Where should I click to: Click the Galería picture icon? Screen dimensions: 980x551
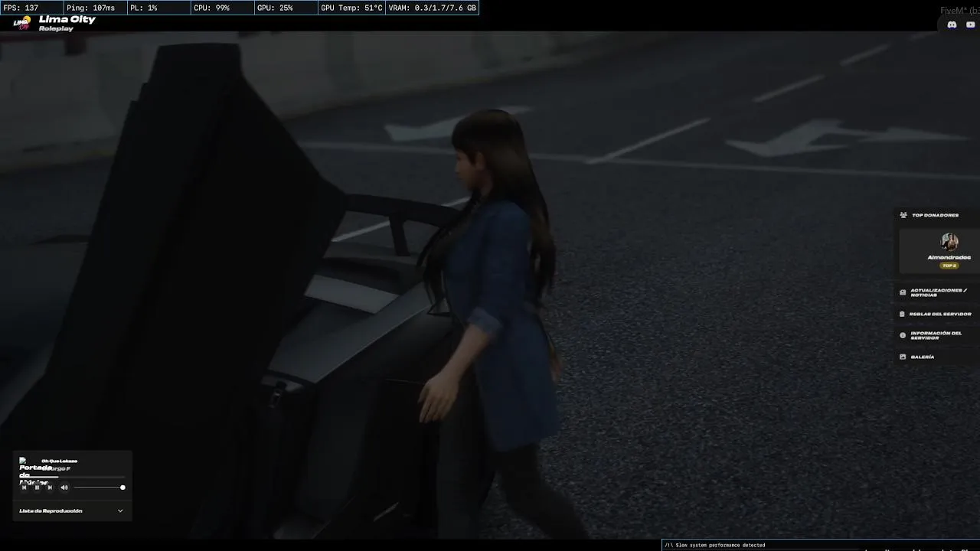pos(903,357)
